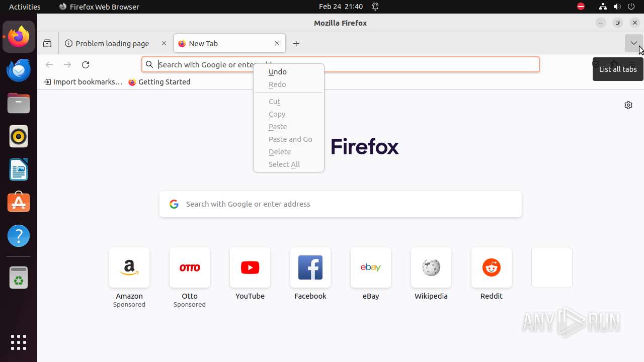Choose Undo from the context menu
This screenshot has height=362, width=644.
click(x=289, y=72)
